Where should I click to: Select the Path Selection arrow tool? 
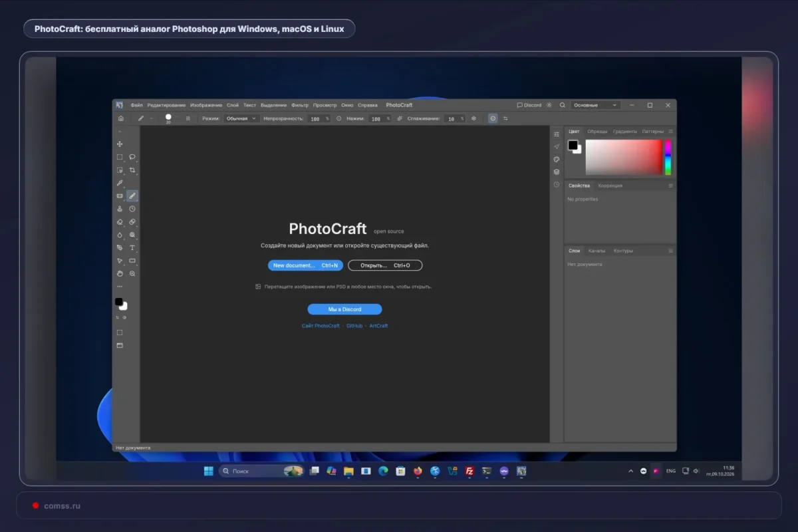tap(120, 261)
